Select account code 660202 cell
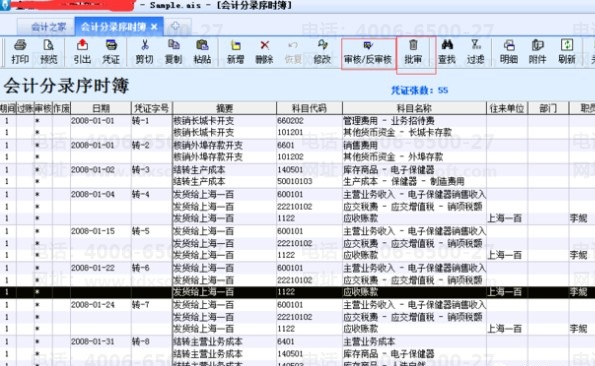 pyautogui.click(x=309, y=121)
